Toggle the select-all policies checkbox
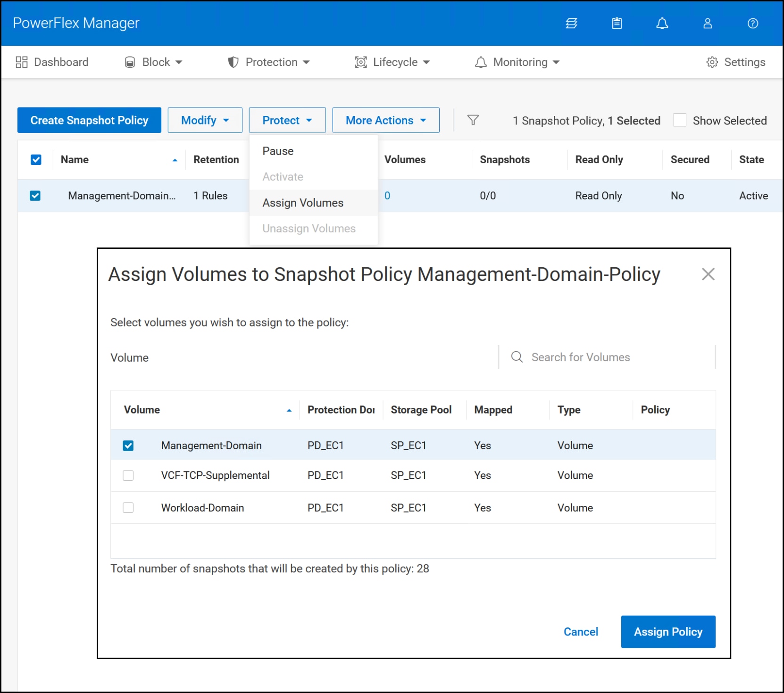 pos(36,160)
